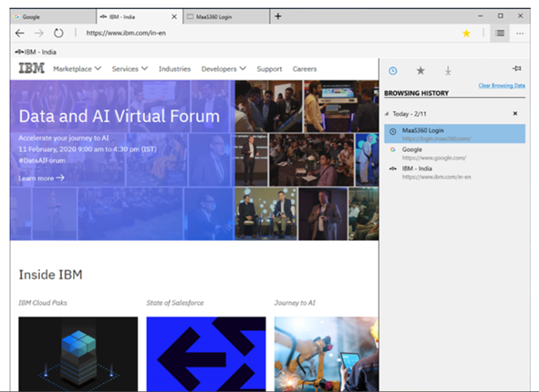Click the Inside IBM heading

click(x=50, y=275)
